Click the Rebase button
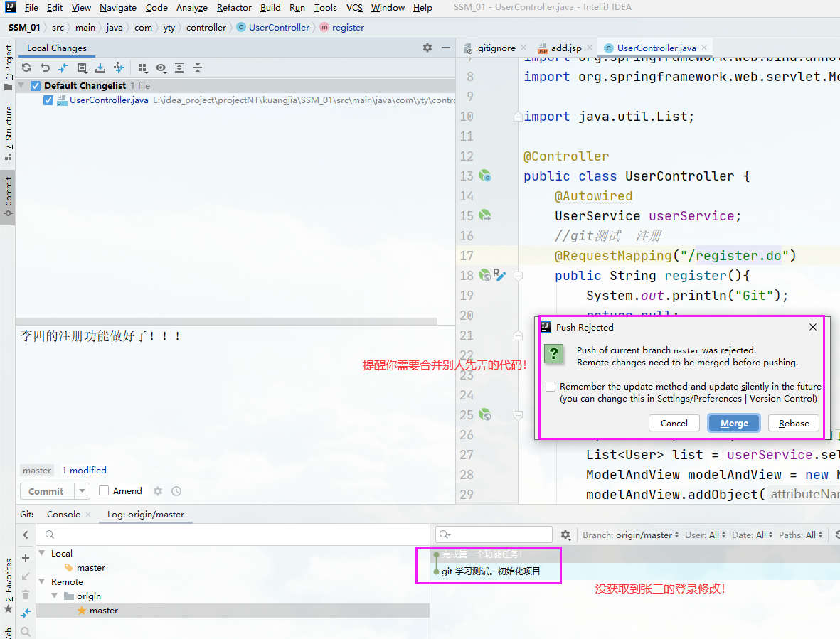This screenshot has height=639, width=840. coord(793,423)
